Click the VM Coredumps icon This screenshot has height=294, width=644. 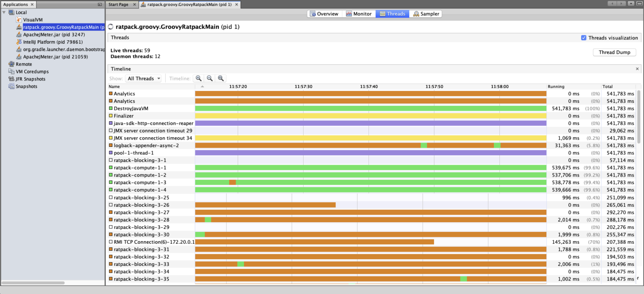point(10,71)
